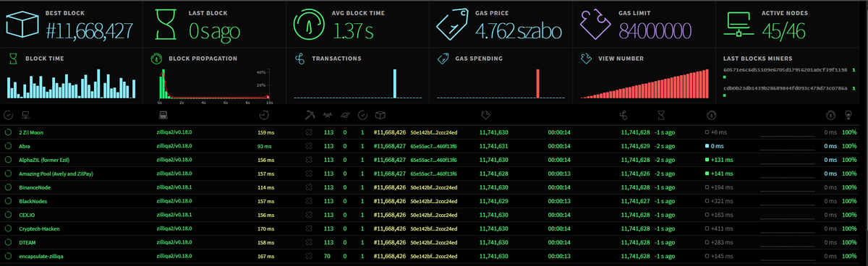The height and width of the screenshot is (266, 868).
Task: Click the Gas Limit pump icon
Action: tap(595, 24)
